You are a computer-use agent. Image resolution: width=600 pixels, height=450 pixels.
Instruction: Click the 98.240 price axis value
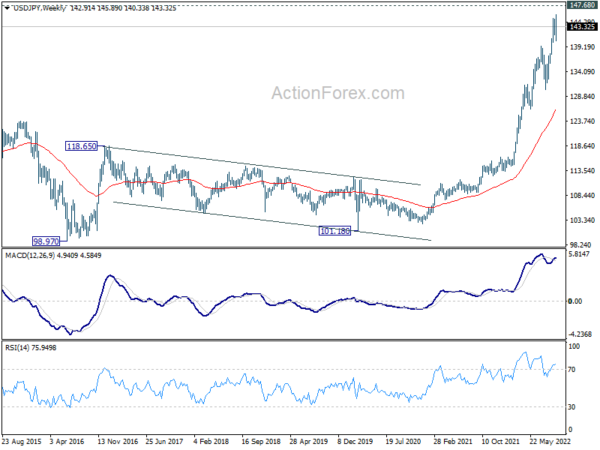tap(582, 245)
